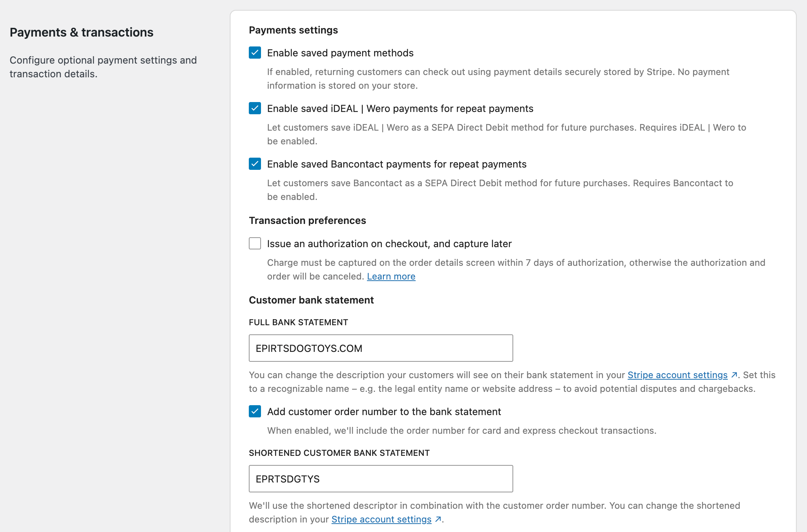
Task: Open the Learn more link
Action: (391, 276)
